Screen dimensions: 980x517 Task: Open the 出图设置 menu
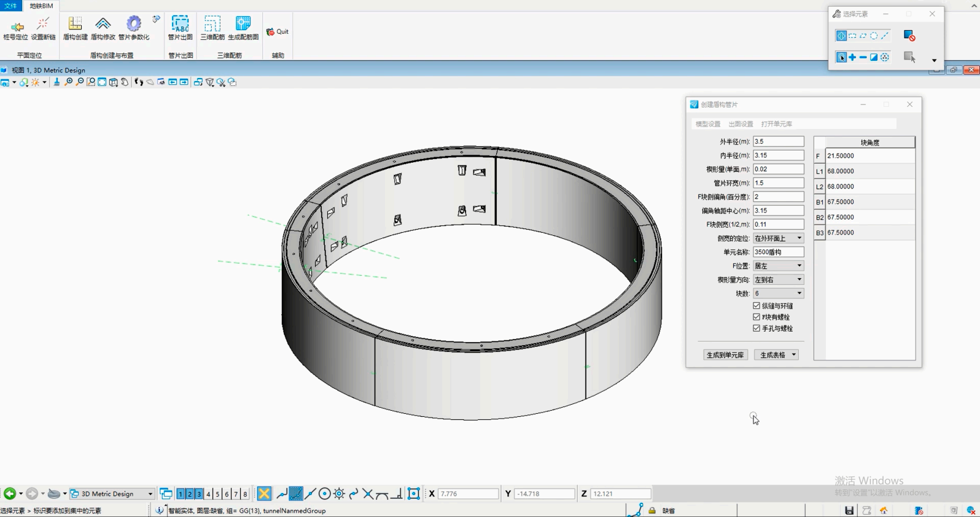741,124
